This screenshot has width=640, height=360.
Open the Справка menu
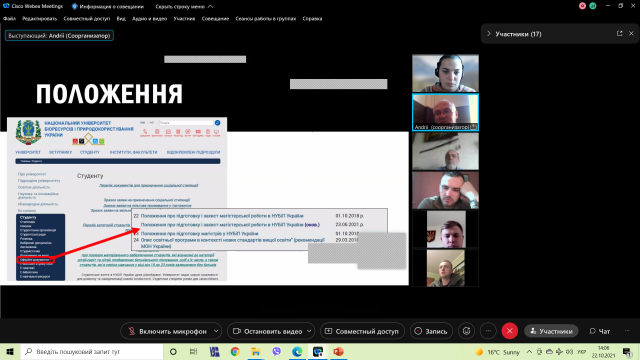click(312, 19)
